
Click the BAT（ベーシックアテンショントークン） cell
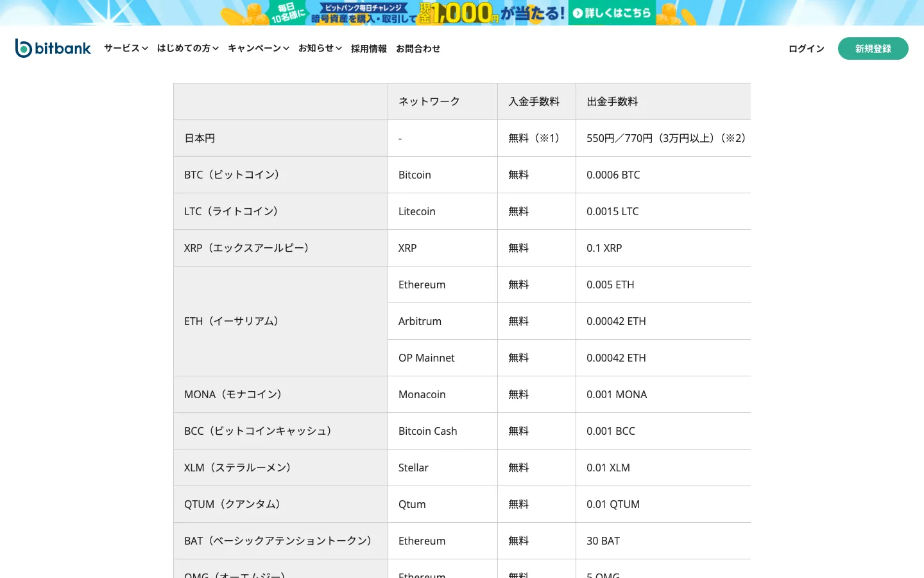pyautogui.click(x=280, y=541)
